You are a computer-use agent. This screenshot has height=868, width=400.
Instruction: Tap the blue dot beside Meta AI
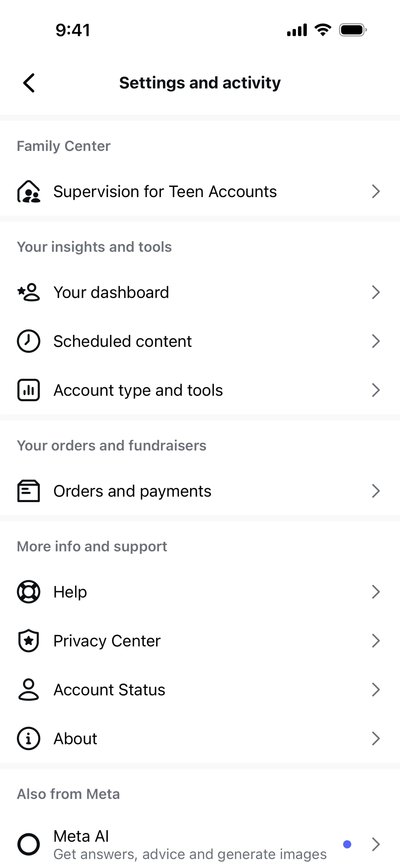pos(347,844)
